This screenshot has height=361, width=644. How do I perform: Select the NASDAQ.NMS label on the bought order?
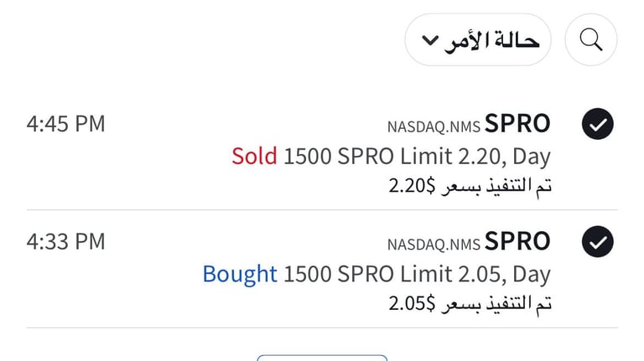pyautogui.click(x=434, y=245)
